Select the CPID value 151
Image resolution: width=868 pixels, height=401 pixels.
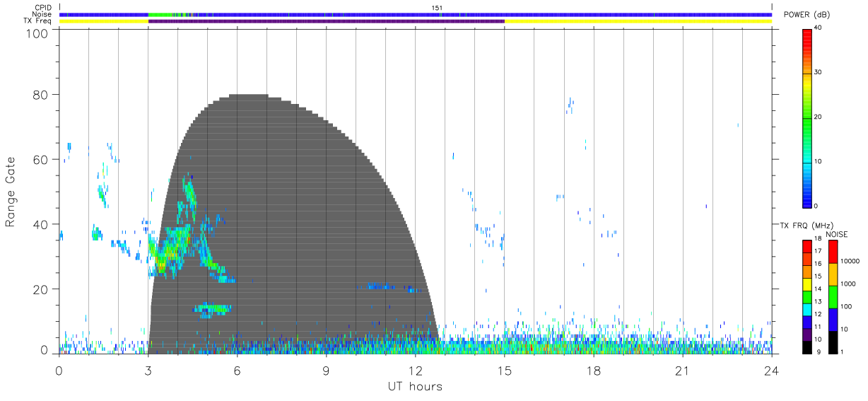click(x=438, y=8)
